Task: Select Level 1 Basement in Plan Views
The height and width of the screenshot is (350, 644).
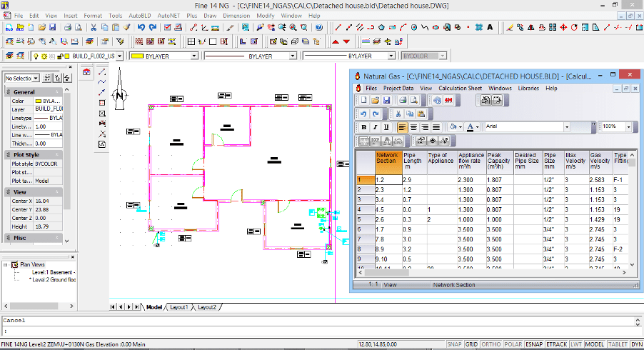Action: 52,273
